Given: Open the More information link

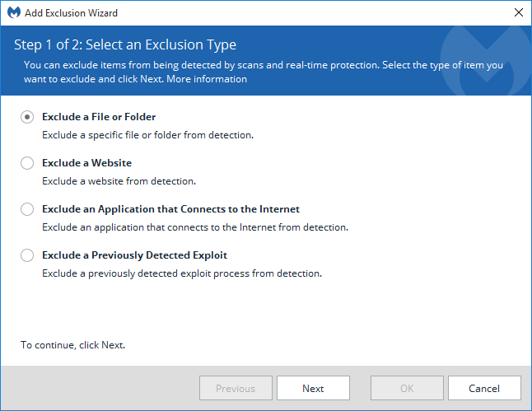Looking at the screenshot, I should pos(207,79).
